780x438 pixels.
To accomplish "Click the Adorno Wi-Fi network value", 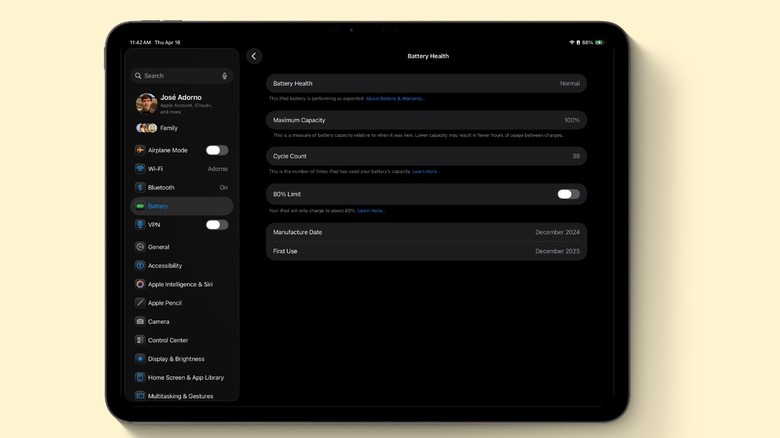I will pos(217,169).
